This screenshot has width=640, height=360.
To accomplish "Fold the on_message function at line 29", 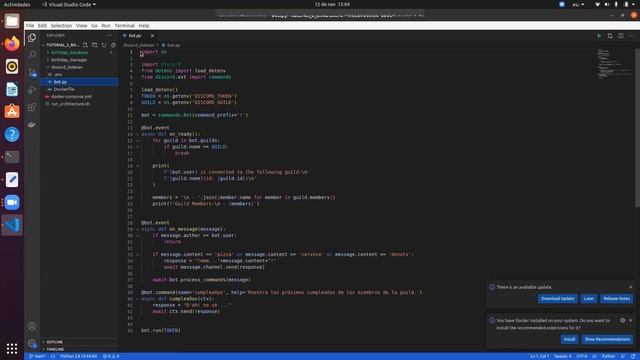I will (x=138, y=229).
